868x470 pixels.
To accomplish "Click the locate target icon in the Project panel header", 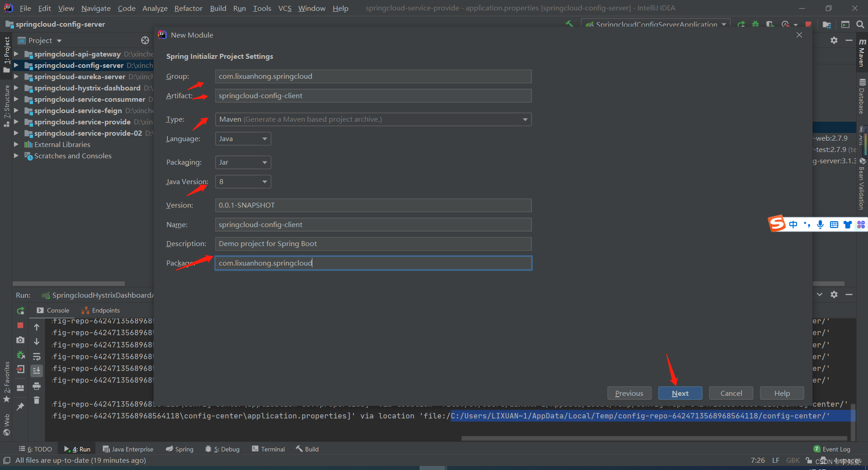I will click(145, 40).
